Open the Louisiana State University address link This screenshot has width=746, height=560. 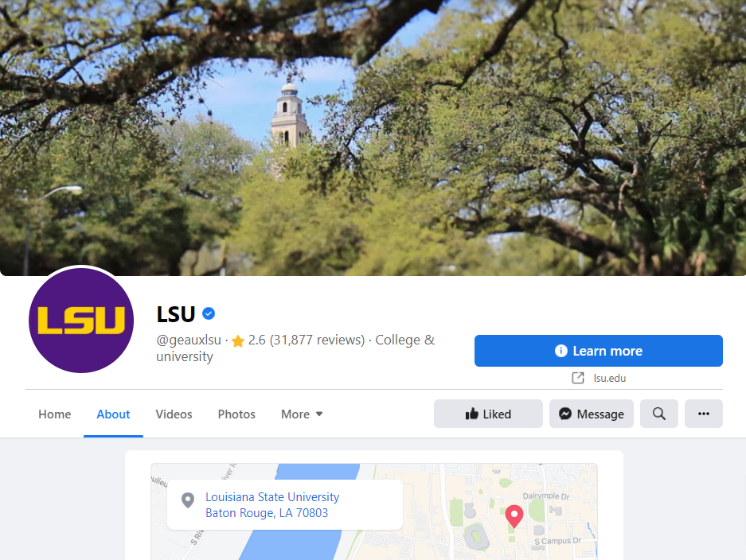point(272,505)
